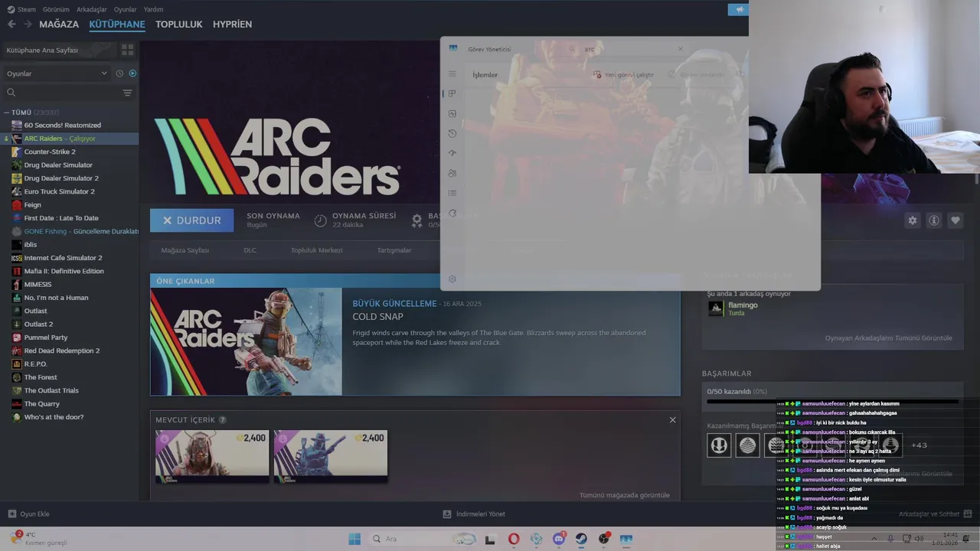
Task: Open Task Manager's Performance page icon
Action: pos(452,113)
